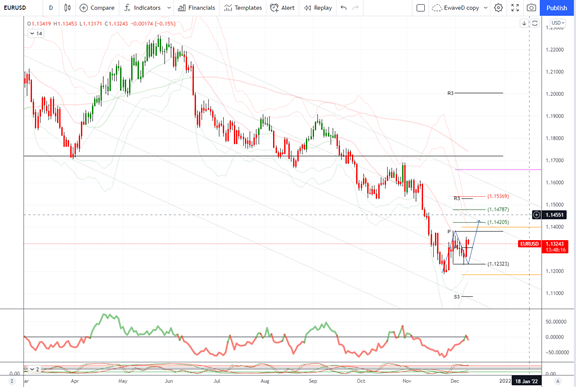Open the select layout square icon
Viewport: 576px width, 387px height.
tap(421, 8)
